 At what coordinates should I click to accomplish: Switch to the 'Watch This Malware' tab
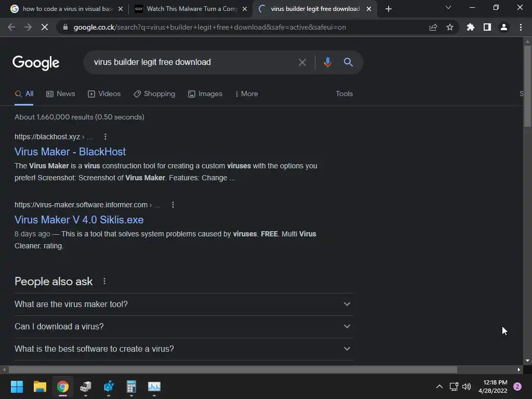(x=190, y=9)
